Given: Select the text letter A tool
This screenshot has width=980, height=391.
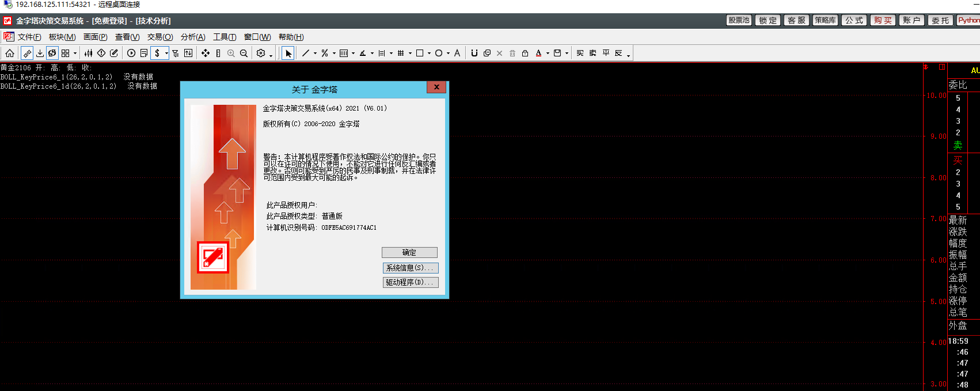Looking at the screenshot, I should [457, 53].
